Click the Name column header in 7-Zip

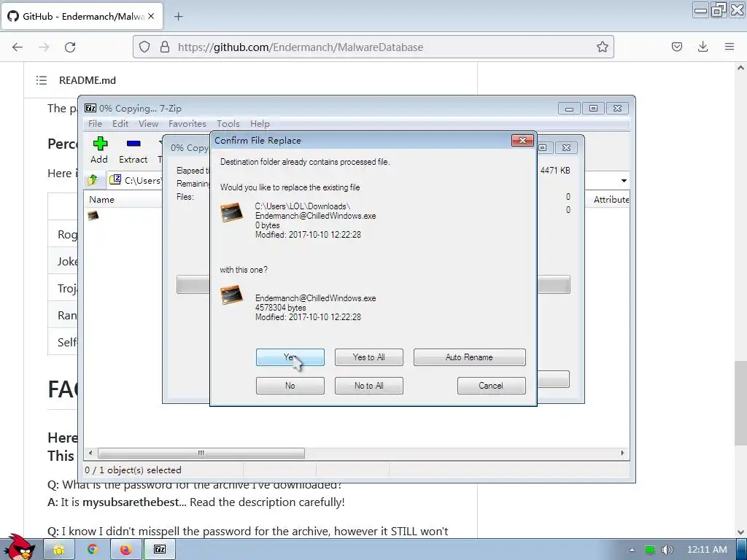[x=101, y=200]
